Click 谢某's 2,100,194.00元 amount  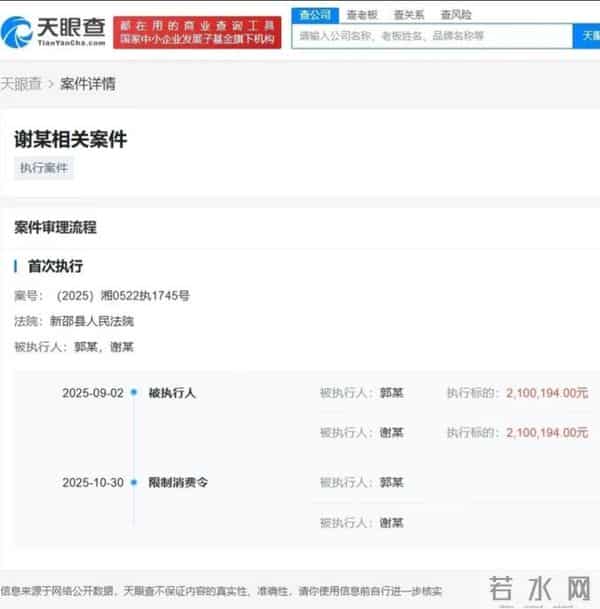pos(547,433)
